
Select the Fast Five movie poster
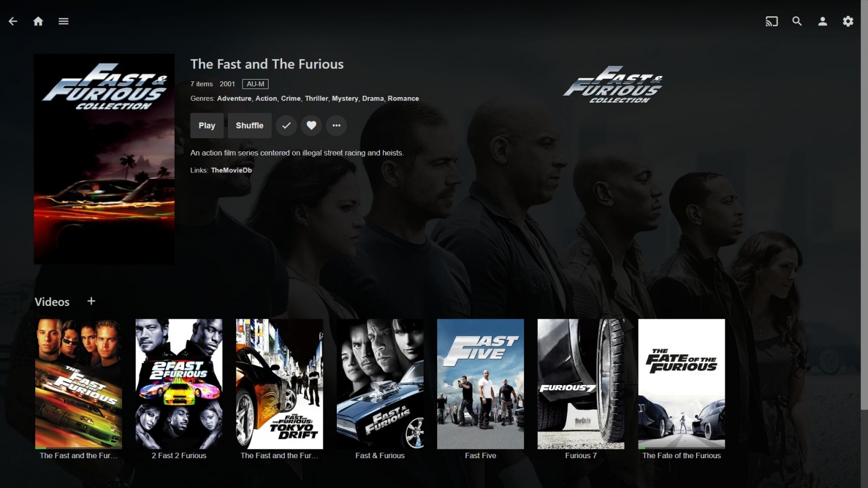pyautogui.click(x=481, y=384)
